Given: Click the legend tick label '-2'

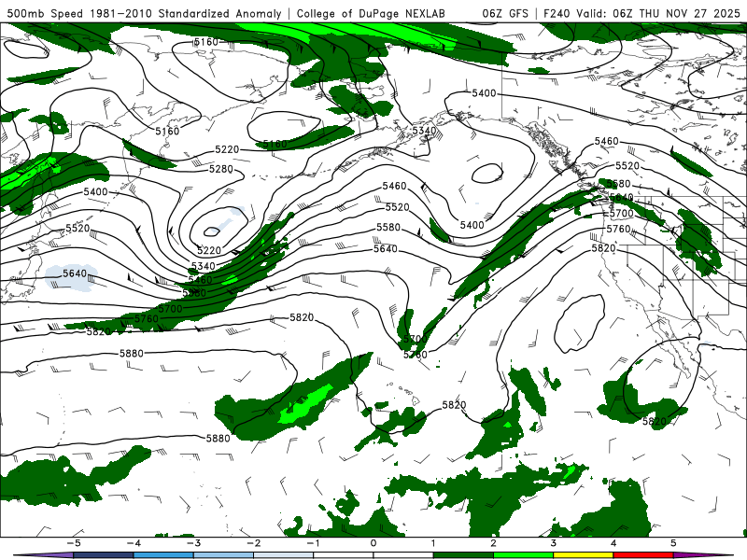Looking at the screenshot, I should [x=253, y=543].
